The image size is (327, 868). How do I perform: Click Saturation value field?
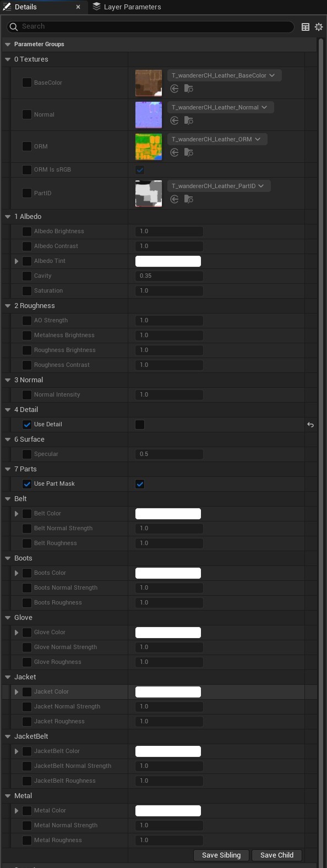[169, 291]
